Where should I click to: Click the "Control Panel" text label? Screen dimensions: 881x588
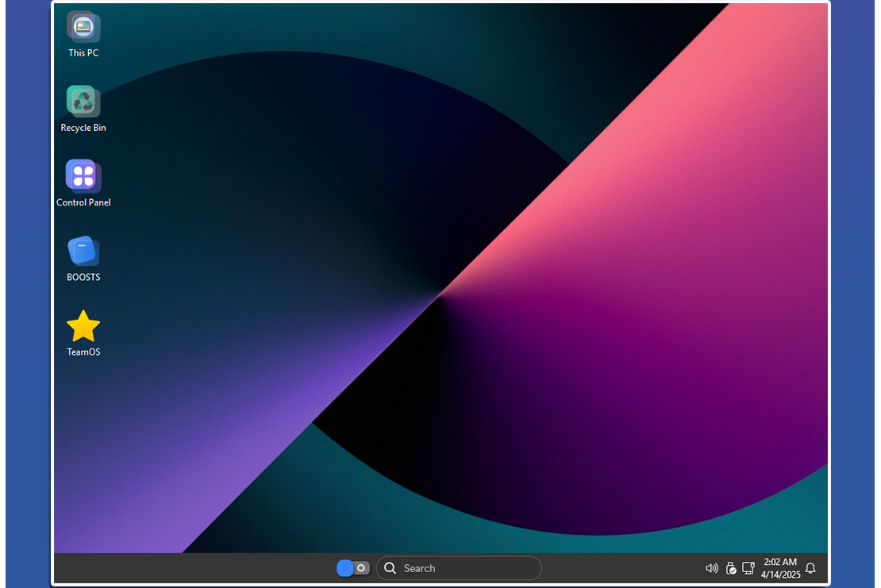coord(83,202)
